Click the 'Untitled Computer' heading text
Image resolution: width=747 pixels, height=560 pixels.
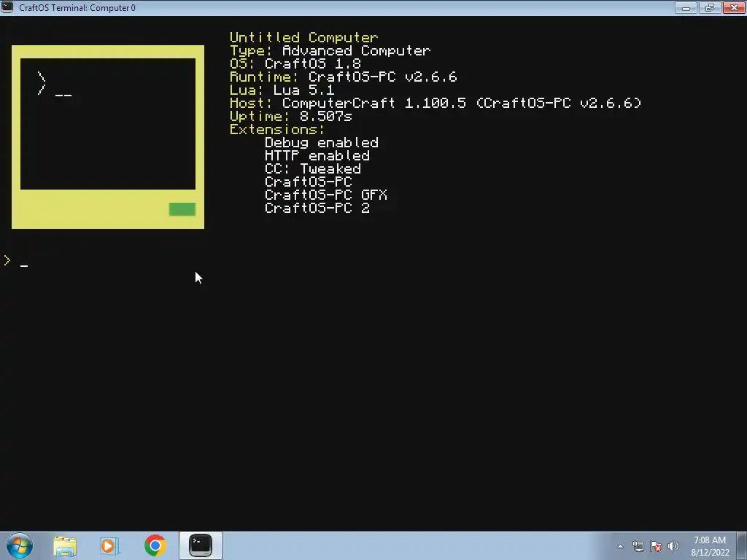coord(304,38)
